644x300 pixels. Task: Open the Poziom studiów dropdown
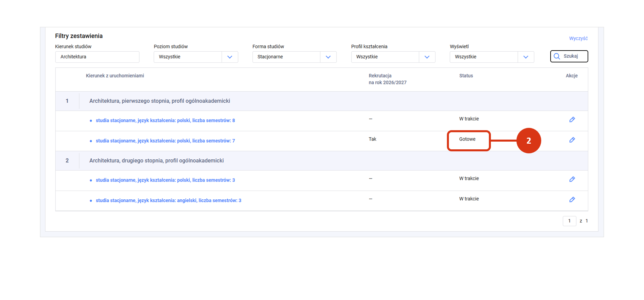230,57
